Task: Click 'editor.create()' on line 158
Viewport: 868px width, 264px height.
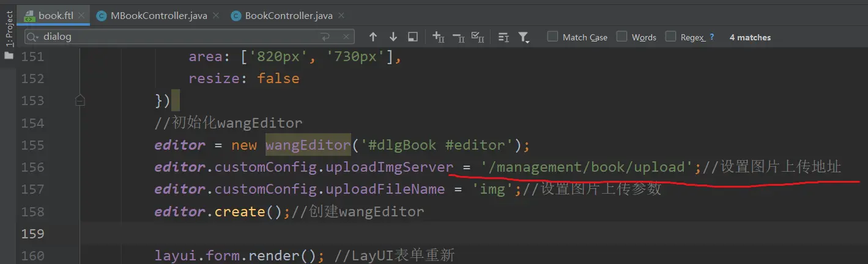Action: point(218,211)
